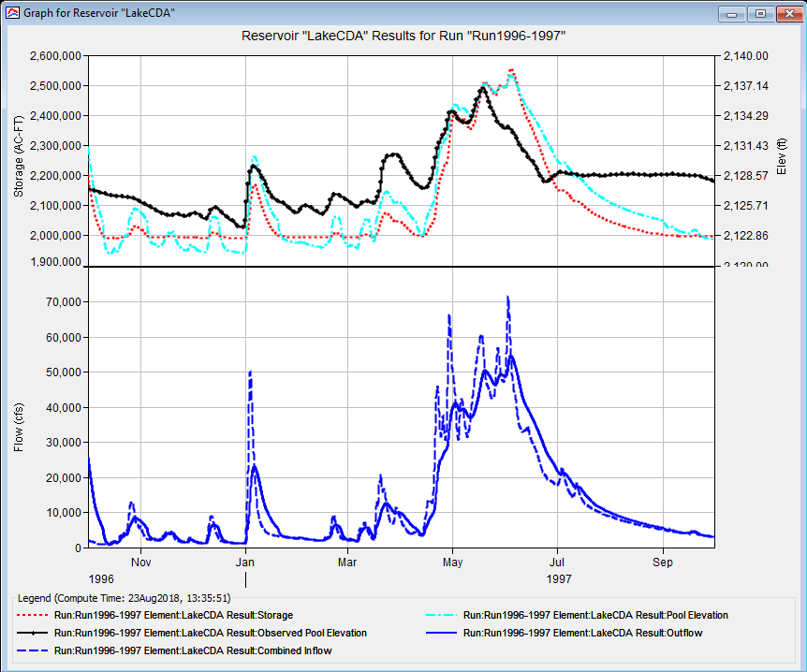Screen dimensions: 807x672
Task: Click the Legend compute time header
Action: (x=124, y=598)
